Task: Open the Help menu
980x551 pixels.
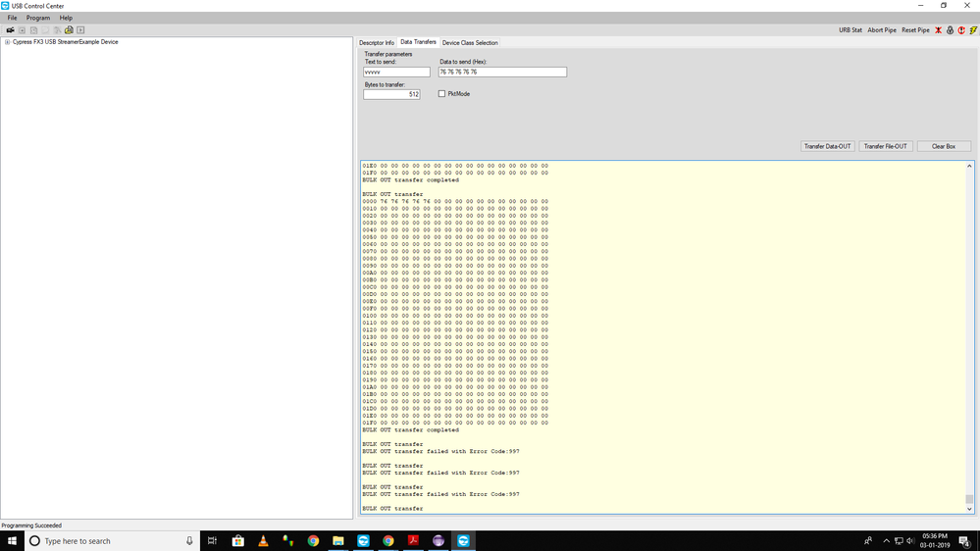Action: click(66, 18)
